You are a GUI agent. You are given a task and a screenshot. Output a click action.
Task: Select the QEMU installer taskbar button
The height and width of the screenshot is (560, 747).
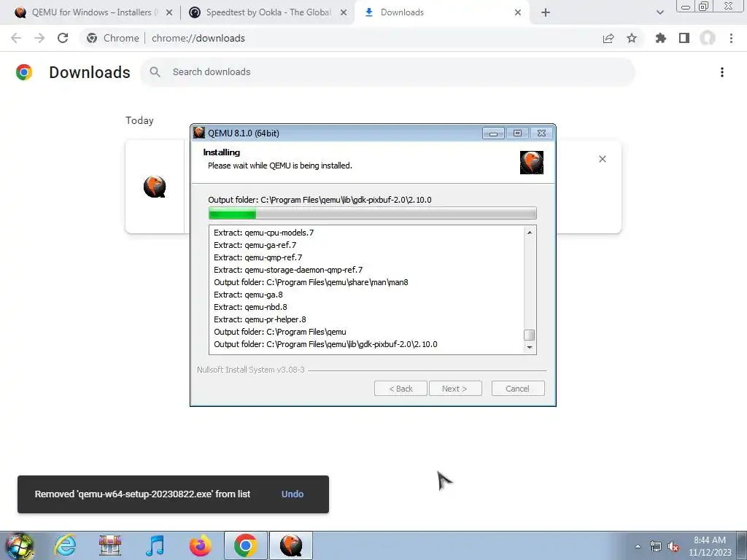point(290,545)
